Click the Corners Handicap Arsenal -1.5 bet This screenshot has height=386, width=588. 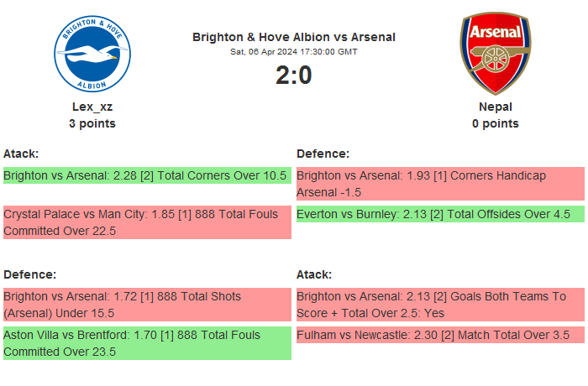[440, 184]
